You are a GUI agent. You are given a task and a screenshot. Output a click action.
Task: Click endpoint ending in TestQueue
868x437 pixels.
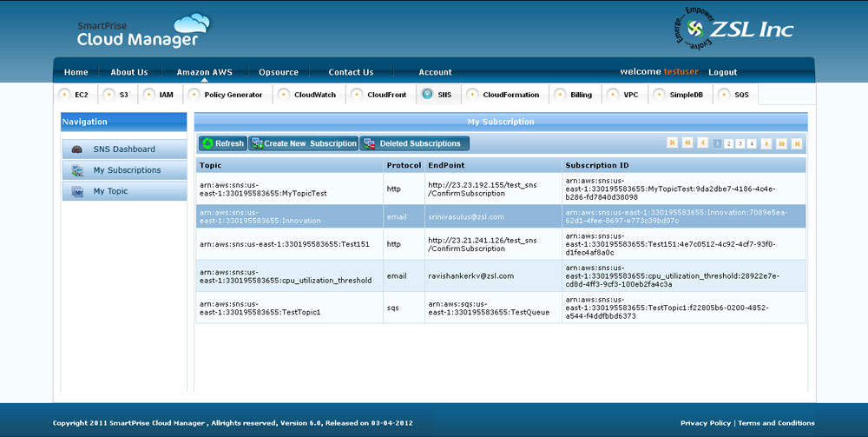click(489, 308)
